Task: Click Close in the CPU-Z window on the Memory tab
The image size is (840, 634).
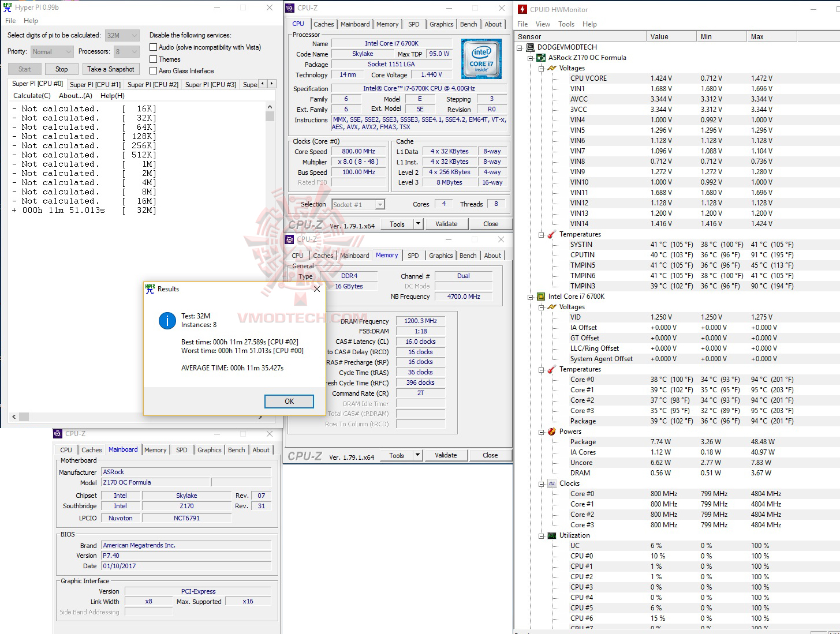Action: [490, 455]
